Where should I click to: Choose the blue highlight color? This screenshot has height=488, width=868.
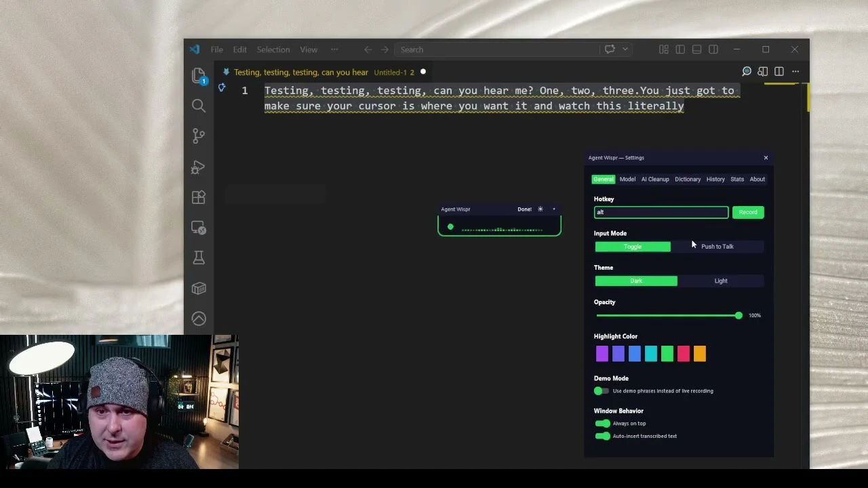[635, 354]
